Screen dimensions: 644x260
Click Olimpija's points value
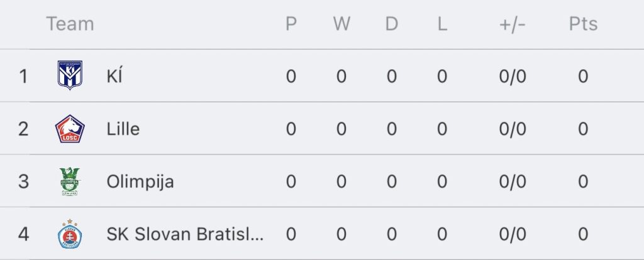(x=583, y=181)
